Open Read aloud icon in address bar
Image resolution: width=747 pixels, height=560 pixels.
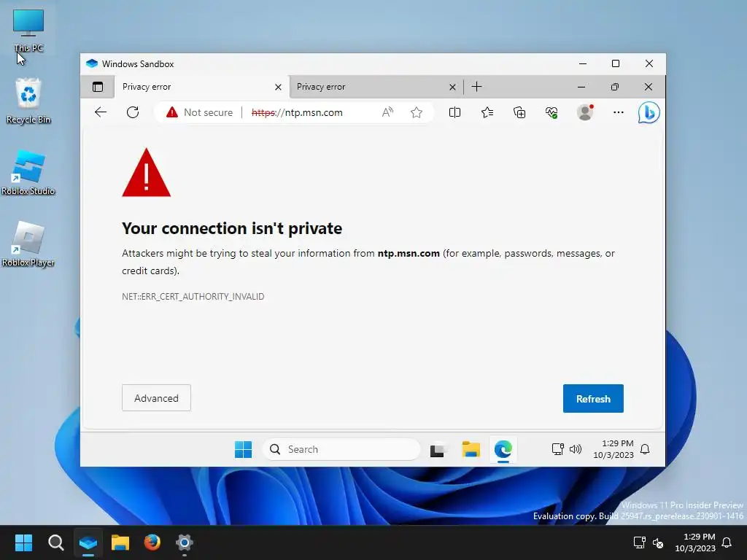388,112
